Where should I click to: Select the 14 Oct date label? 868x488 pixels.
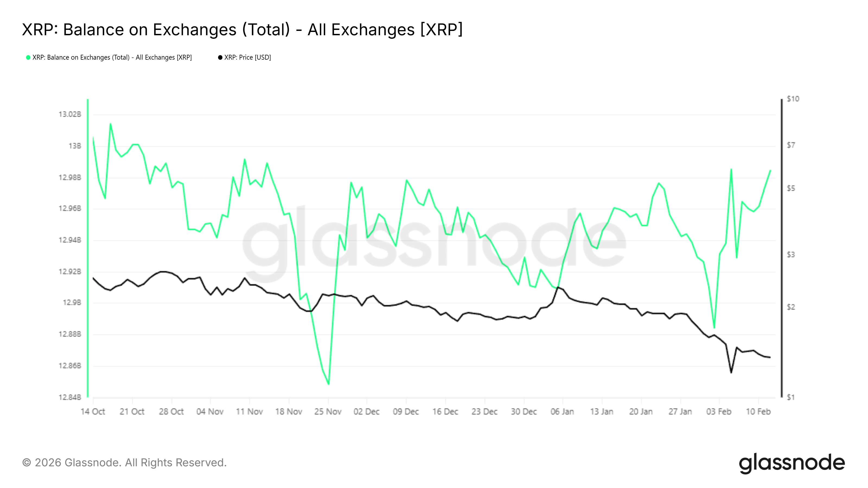[93, 412]
